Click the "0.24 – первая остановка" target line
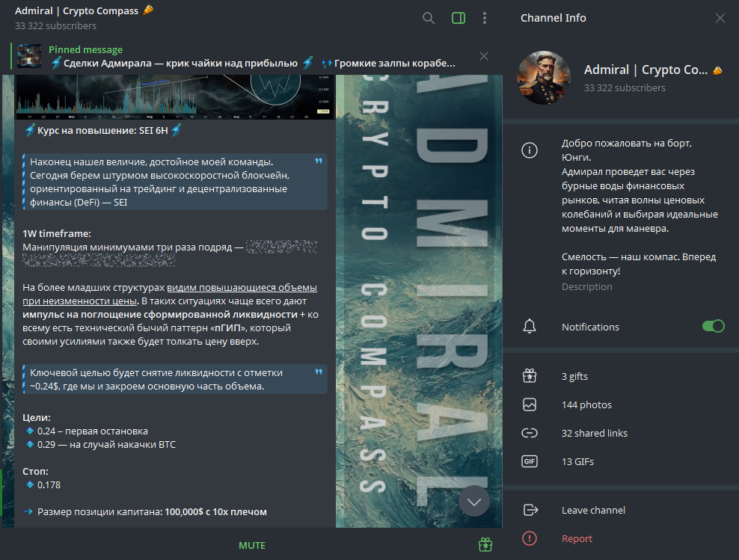The image size is (739, 560). click(93, 431)
